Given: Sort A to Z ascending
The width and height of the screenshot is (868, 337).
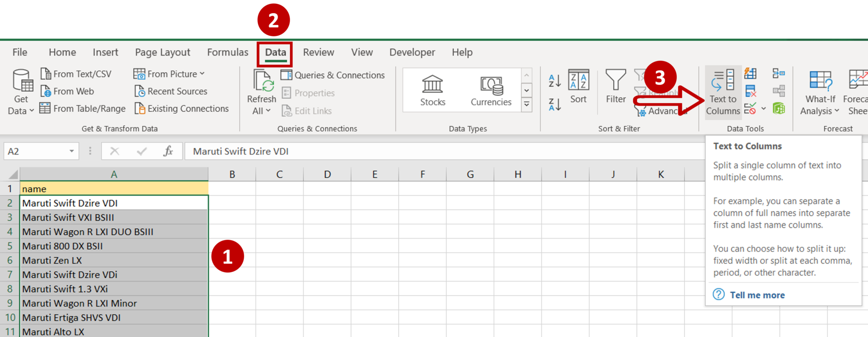Looking at the screenshot, I should (554, 81).
